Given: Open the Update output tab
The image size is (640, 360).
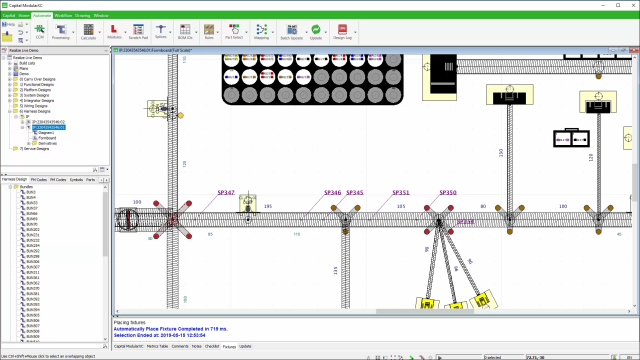Looking at the screenshot, I should point(245,346).
